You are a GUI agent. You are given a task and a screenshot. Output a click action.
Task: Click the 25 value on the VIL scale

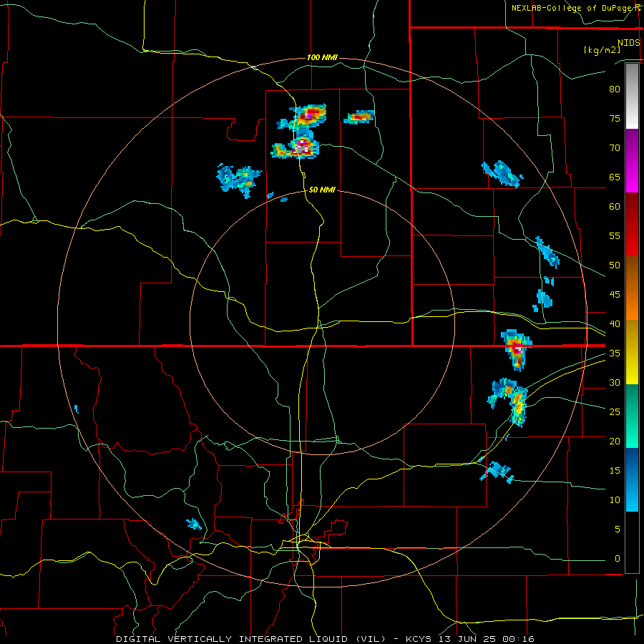point(615,412)
